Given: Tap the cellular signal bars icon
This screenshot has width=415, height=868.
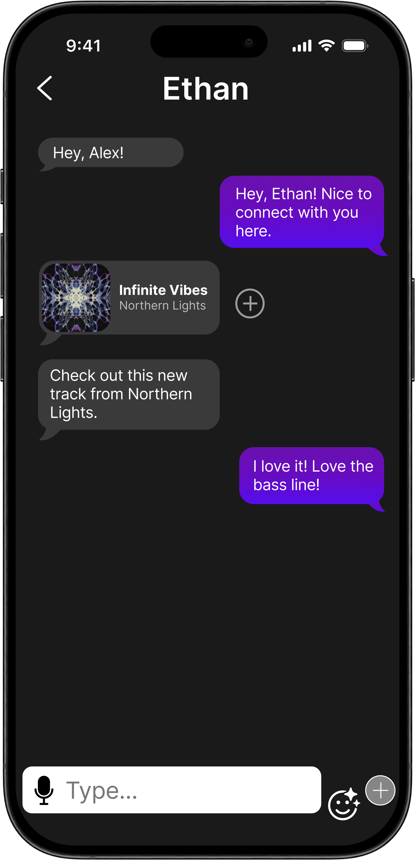Looking at the screenshot, I should coord(302,45).
